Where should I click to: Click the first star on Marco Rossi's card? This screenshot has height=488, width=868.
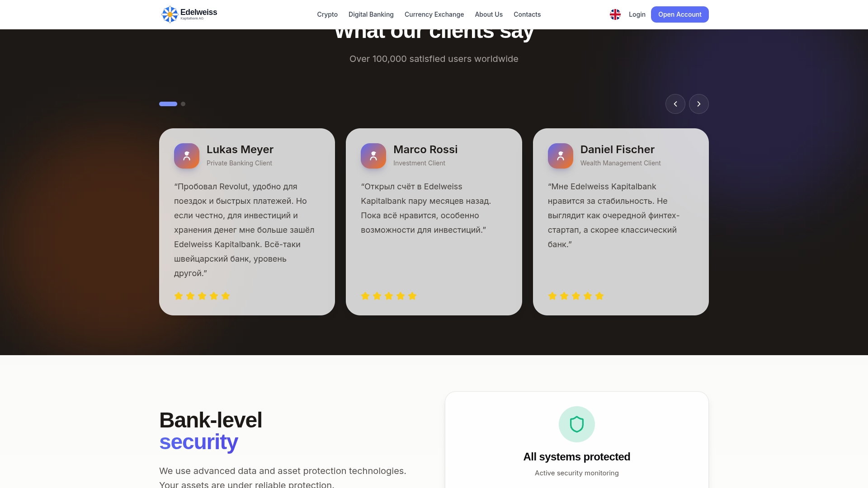(x=365, y=296)
